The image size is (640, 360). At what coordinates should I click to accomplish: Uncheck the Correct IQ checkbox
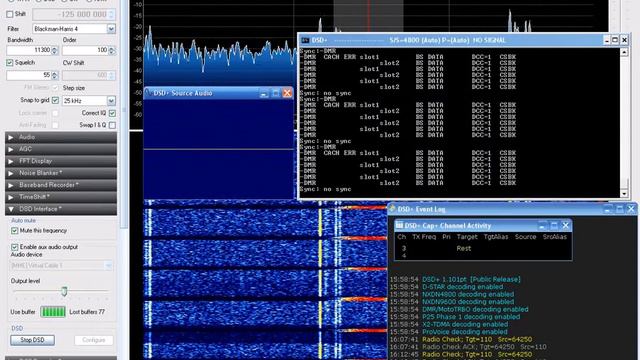pos(112,113)
